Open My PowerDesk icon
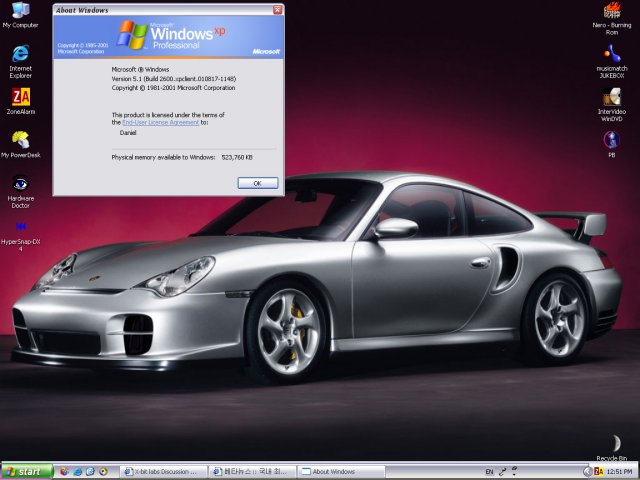This screenshot has width=640, height=480. coord(20,144)
